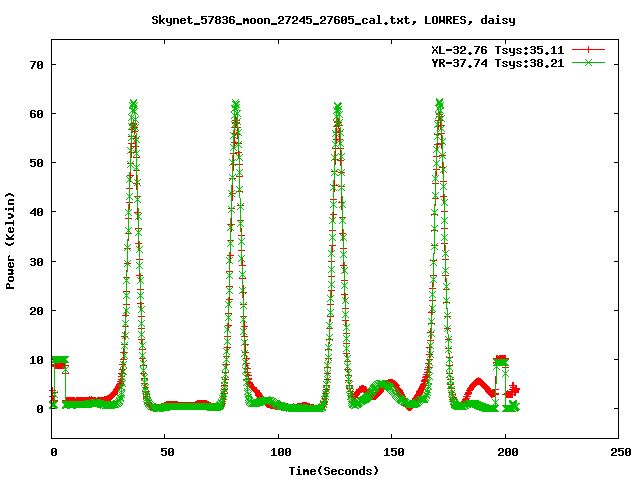The height and width of the screenshot is (480, 640).
Task: Click the top of the third peak
Action: point(338,106)
